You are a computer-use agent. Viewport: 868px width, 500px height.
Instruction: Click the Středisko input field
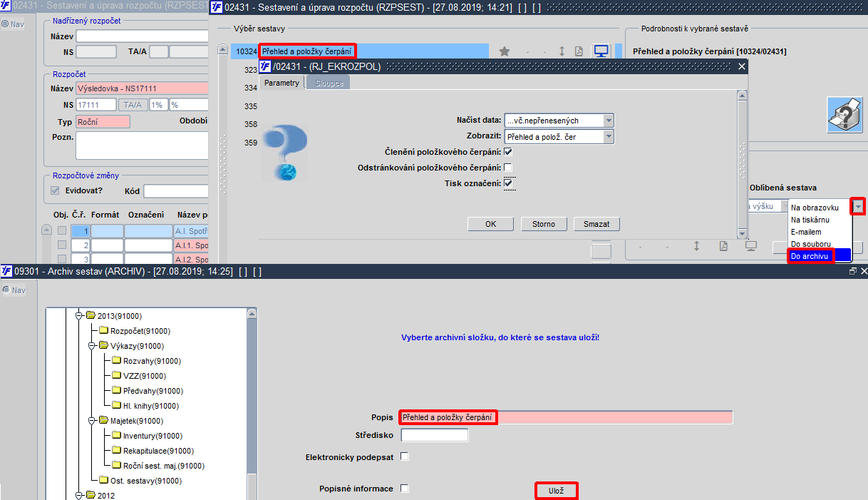435,435
